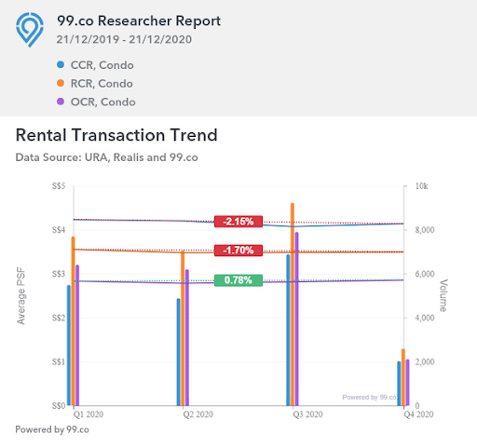Click the 99.co Researcher Report title
The image size is (477, 448).
click(139, 20)
